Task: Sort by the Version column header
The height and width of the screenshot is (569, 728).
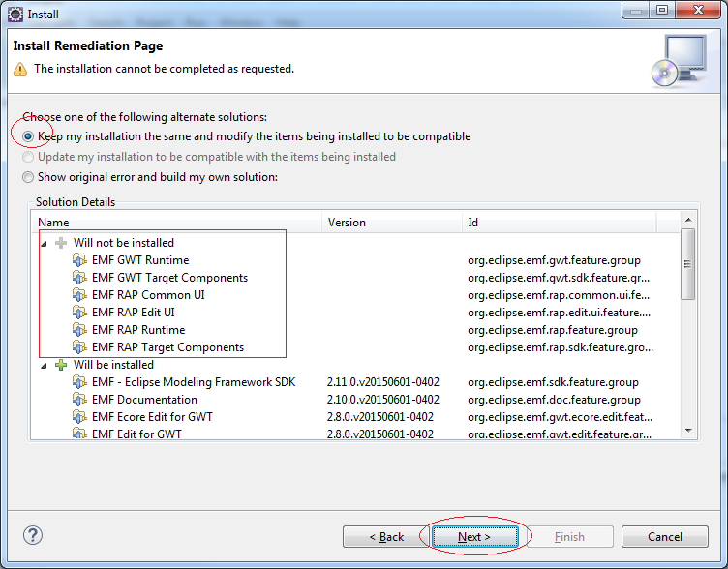Action: click(392, 223)
